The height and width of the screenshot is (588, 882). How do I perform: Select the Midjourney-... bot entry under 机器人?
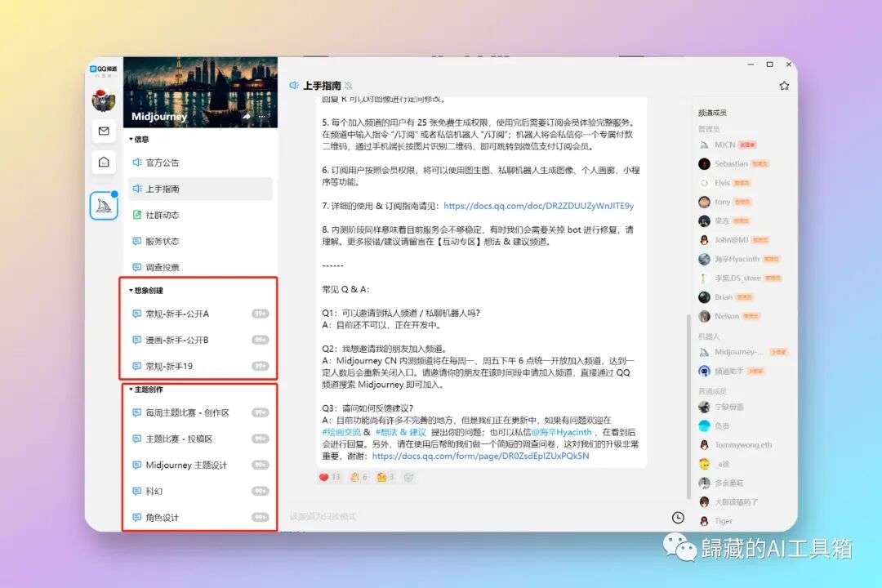742,352
